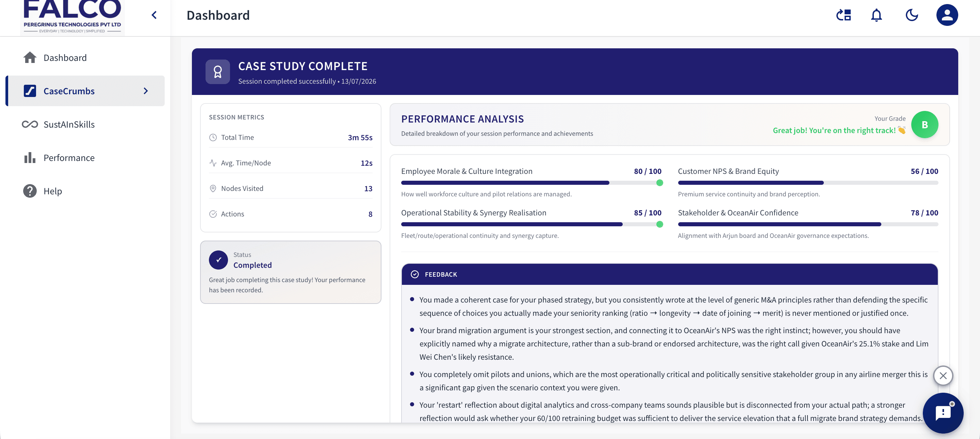Open the user profile avatar

pos(947,15)
